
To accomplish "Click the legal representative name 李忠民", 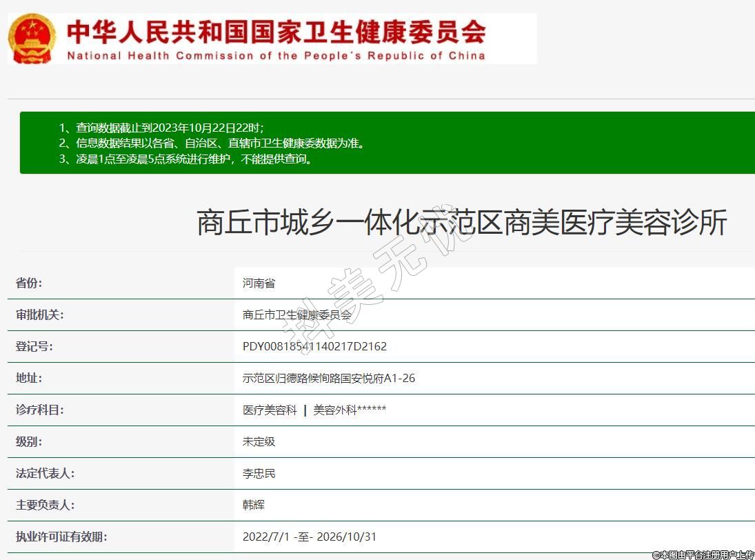I will tap(259, 473).
